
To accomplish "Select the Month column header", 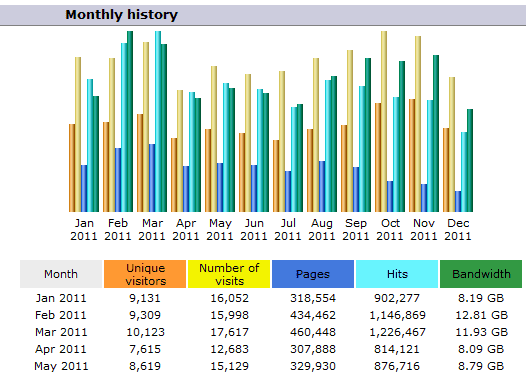I will (61, 274).
